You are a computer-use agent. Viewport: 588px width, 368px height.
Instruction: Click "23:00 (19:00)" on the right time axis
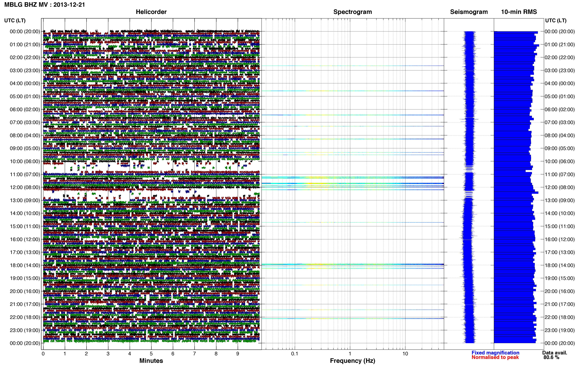[560, 330]
